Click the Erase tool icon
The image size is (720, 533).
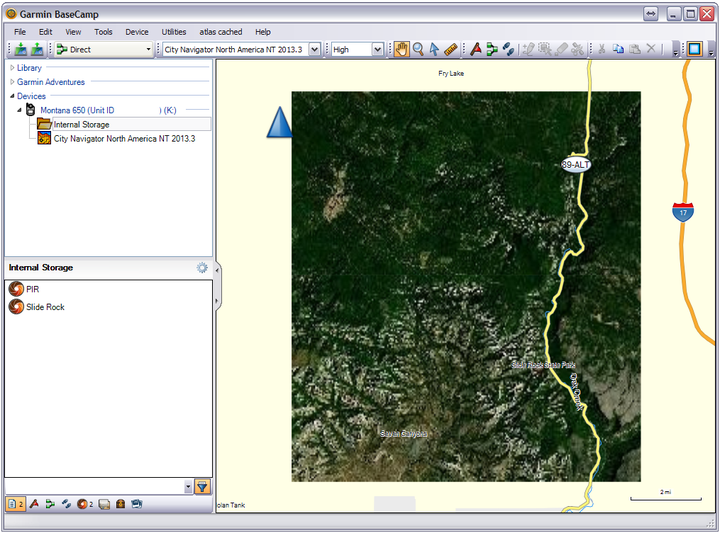point(561,49)
